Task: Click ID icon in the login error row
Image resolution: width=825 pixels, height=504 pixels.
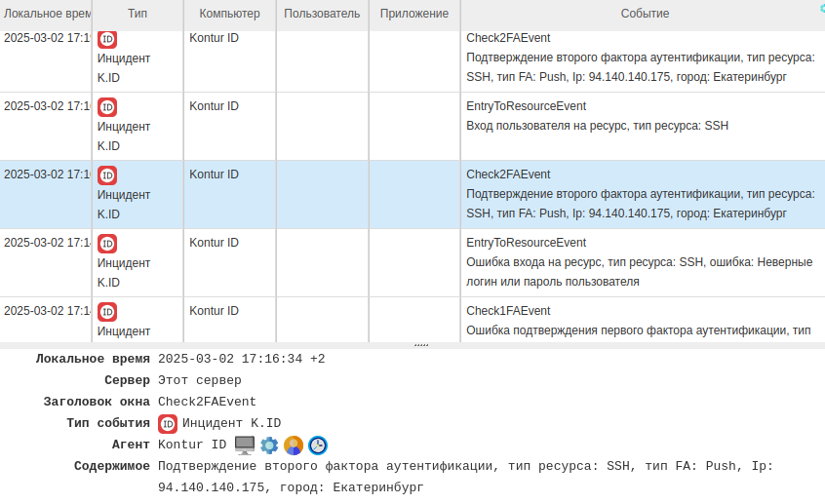Action: coord(107,244)
